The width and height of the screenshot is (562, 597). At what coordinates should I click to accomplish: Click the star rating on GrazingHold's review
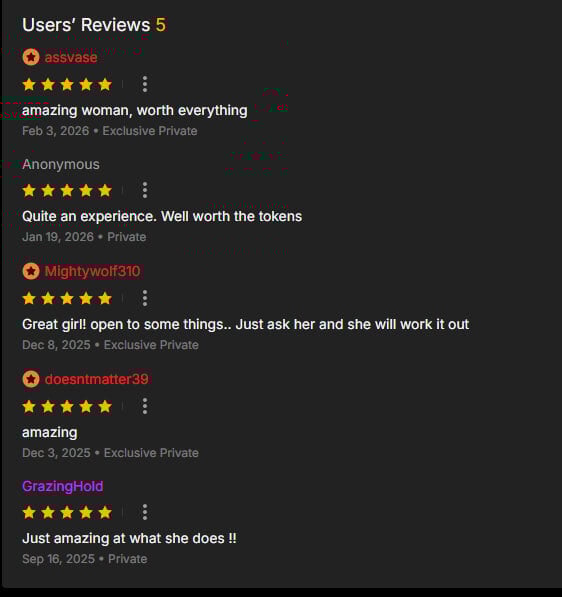(x=67, y=512)
